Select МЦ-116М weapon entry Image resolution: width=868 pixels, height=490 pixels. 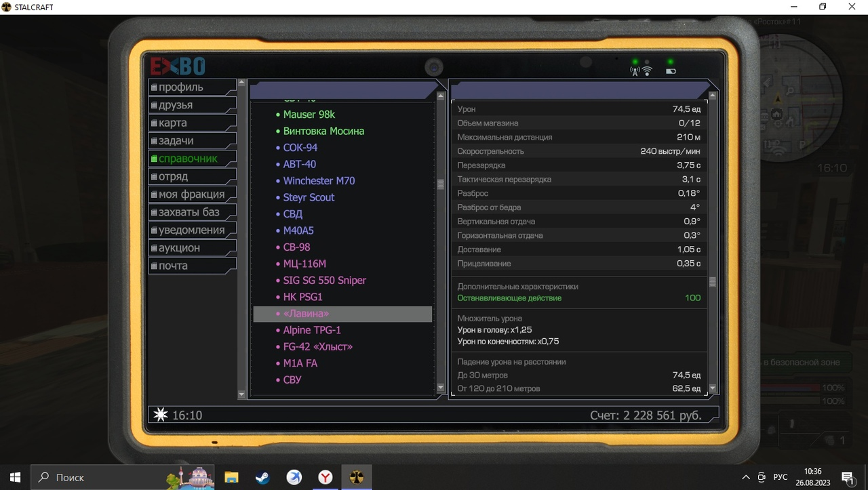point(342,264)
